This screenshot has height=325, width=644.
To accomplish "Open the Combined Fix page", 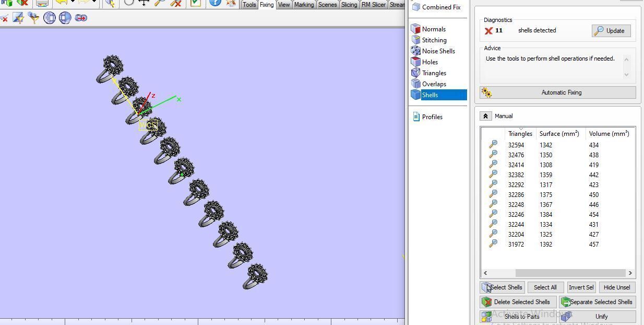I will point(436,7).
